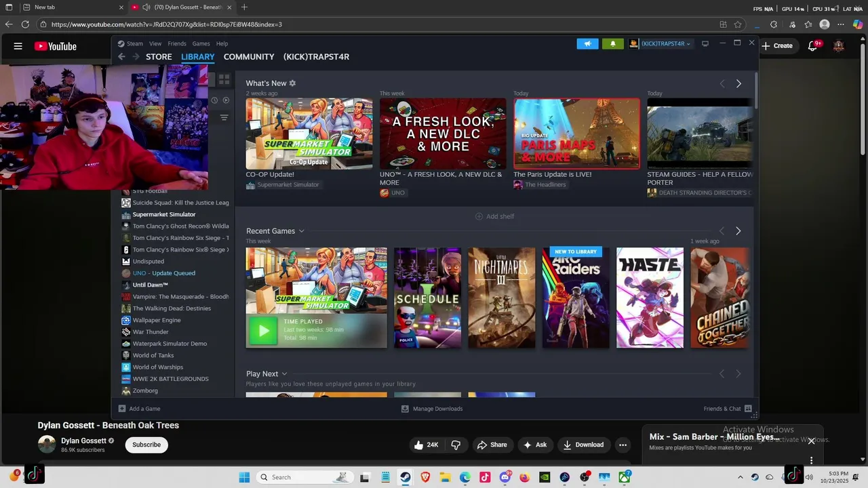Image resolution: width=868 pixels, height=488 pixels.
Task: Go forward in Steam navigation
Action: (x=136, y=57)
